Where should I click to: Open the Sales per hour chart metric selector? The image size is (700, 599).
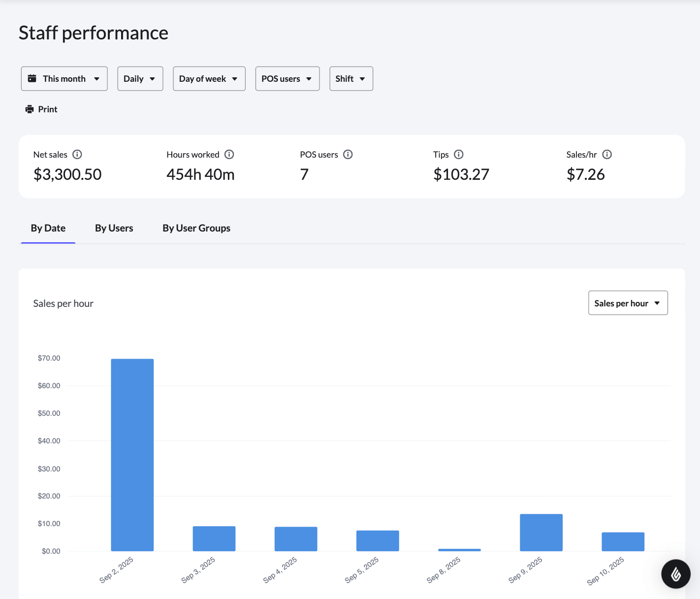tap(628, 302)
